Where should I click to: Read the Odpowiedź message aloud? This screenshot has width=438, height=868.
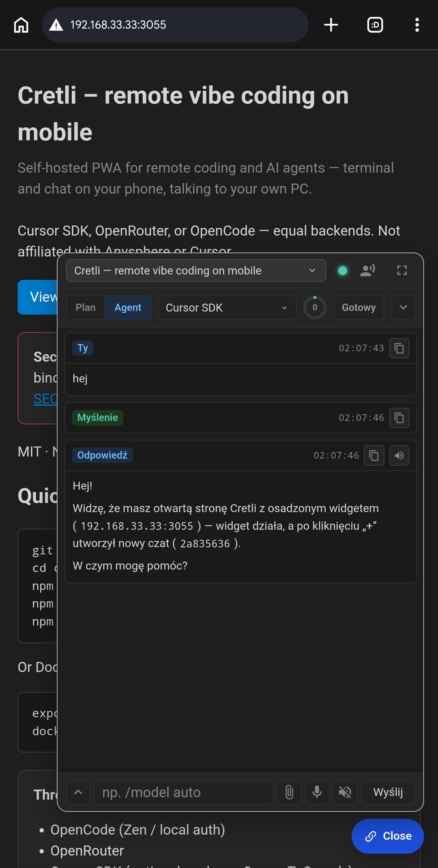[399, 456]
